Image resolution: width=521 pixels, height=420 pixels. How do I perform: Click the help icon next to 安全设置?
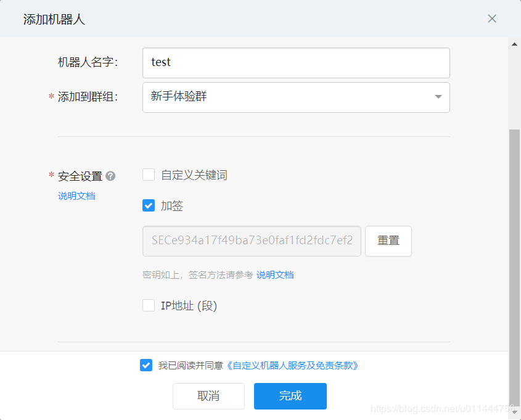tap(110, 176)
